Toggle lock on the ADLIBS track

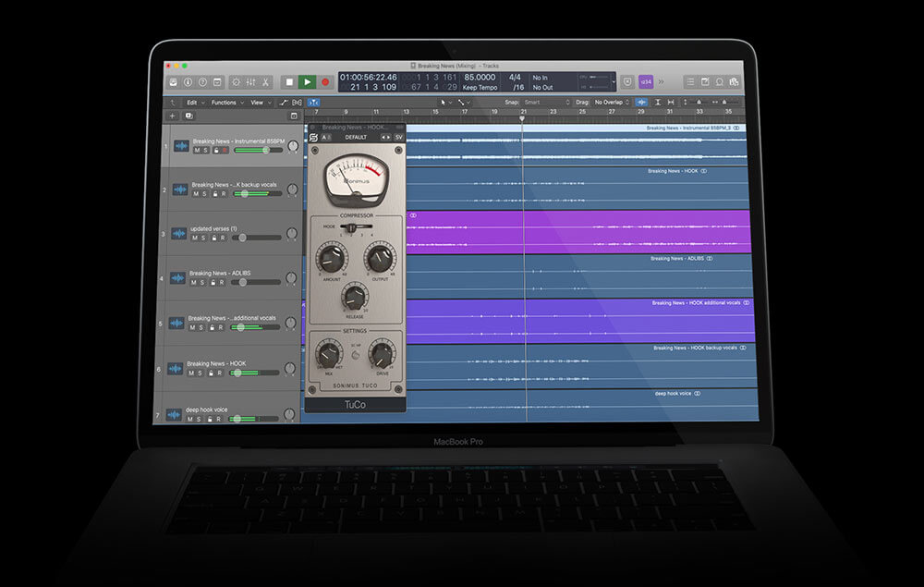[x=213, y=282]
